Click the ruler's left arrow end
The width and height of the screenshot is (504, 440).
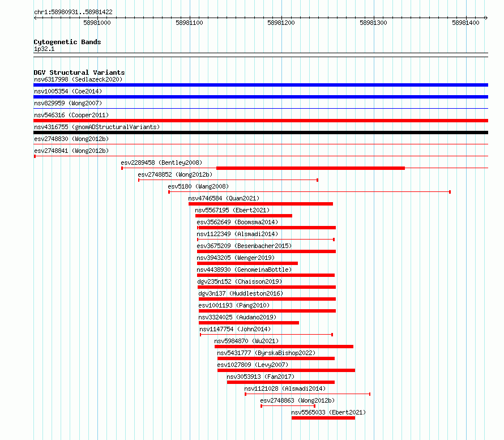click(35, 18)
